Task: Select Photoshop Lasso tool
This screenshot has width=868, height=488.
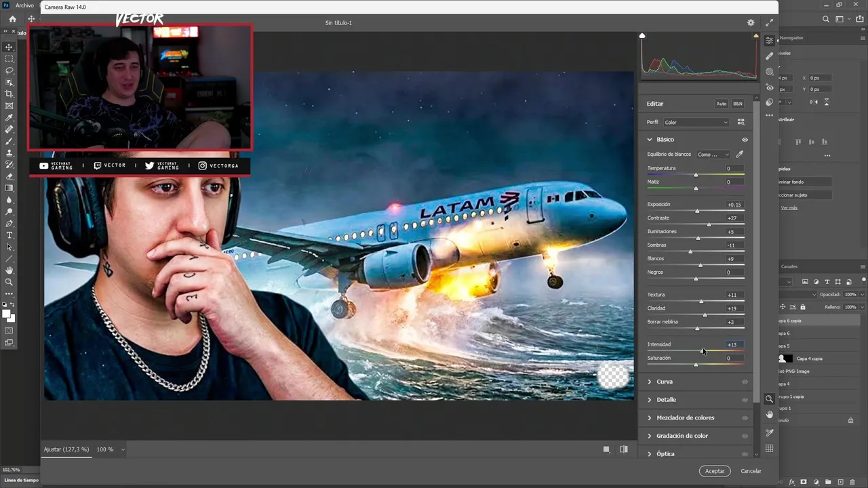Action: click(9, 70)
